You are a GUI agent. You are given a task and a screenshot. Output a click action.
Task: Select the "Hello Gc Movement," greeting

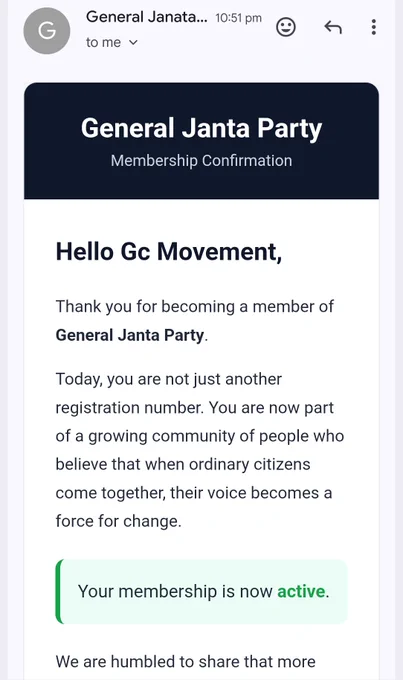[169, 252]
